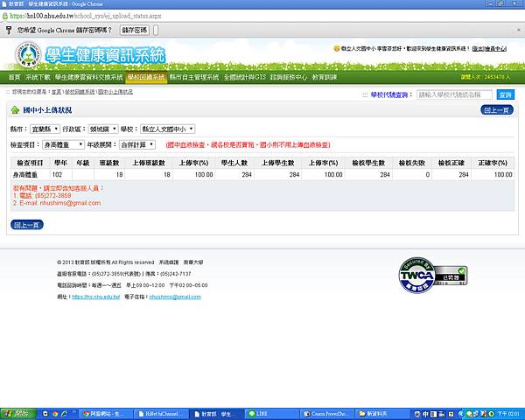525x420 pixels.
Task: Click the 儲存密碼 save password button
Action: click(x=135, y=30)
